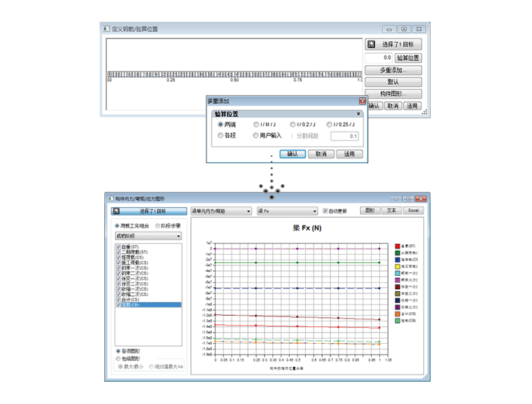
Task: Collapse the 验算位置 group chevron
Action: tap(358, 114)
